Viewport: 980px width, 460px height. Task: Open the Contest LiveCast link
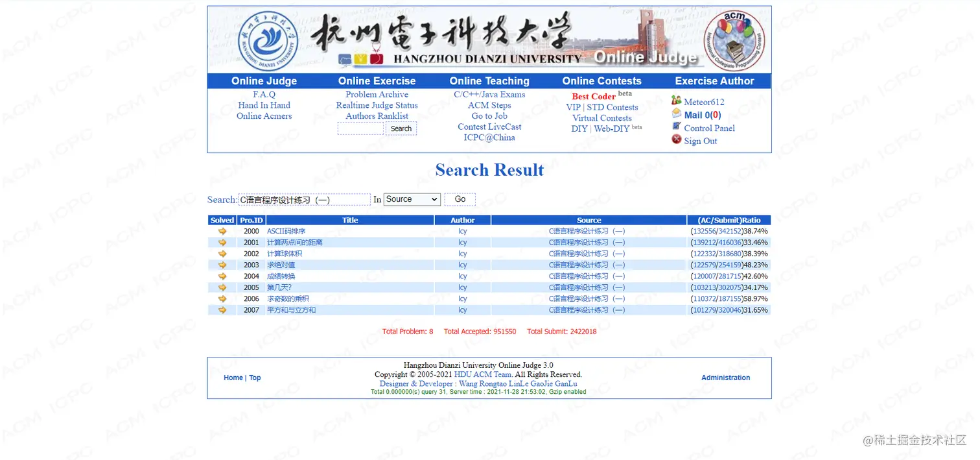click(489, 127)
